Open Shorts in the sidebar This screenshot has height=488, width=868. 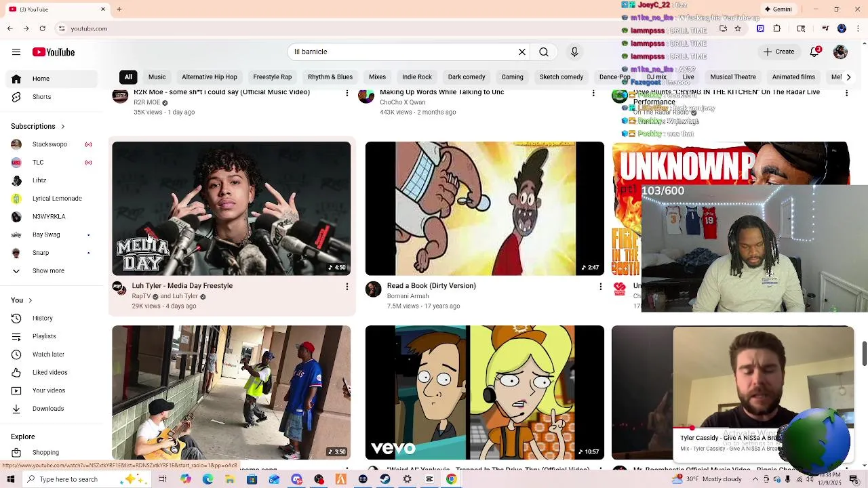pyautogui.click(x=52, y=97)
